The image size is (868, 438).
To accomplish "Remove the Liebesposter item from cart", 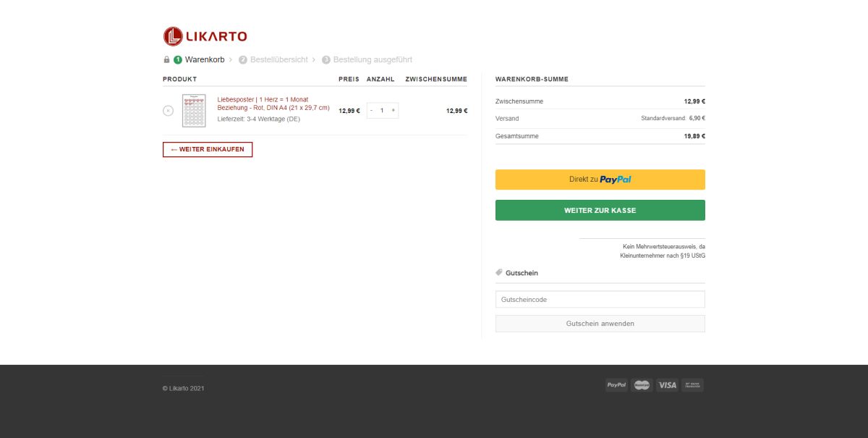I will point(168,111).
